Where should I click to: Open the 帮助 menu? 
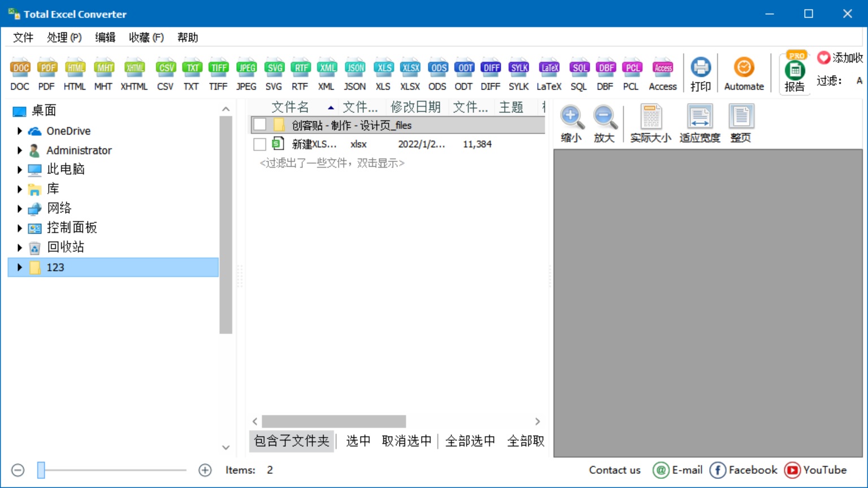[x=188, y=37]
